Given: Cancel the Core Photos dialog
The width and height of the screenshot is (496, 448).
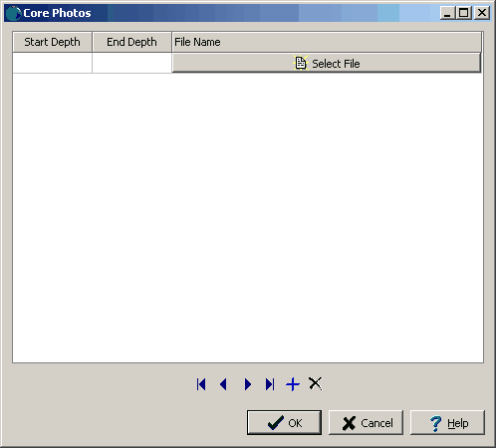Looking at the screenshot, I should 366,423.
